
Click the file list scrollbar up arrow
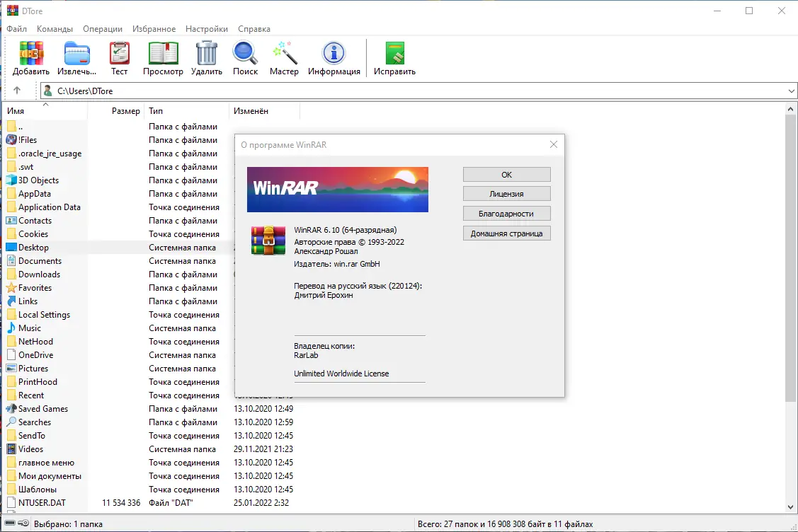[x=790, y=109]
